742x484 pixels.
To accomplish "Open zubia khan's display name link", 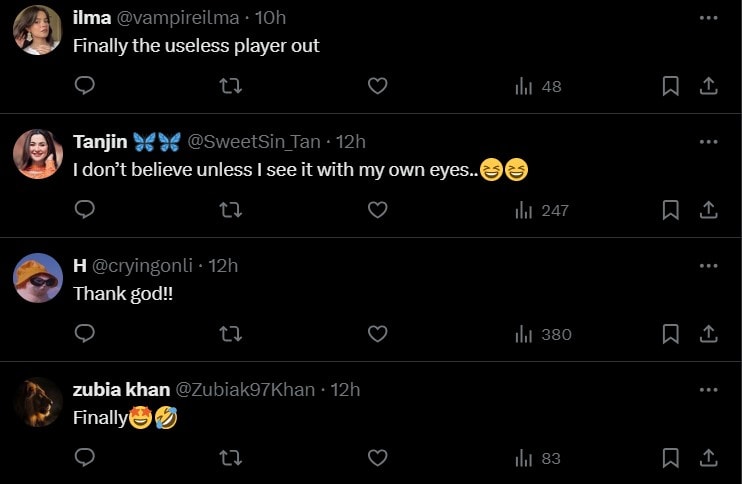I will [121, 390].
